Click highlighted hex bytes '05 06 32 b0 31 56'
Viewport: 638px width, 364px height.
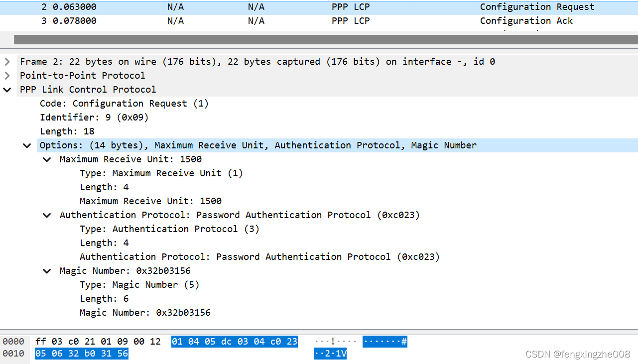click(82, 354)
